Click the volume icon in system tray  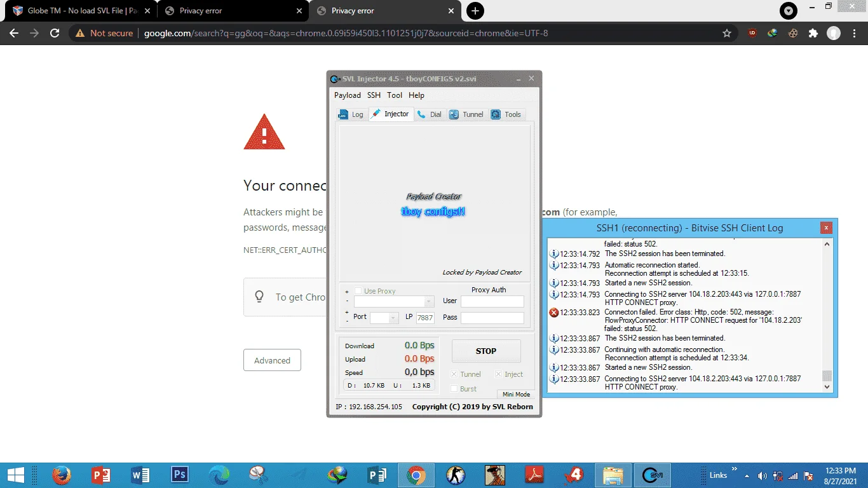coord(762,475)
